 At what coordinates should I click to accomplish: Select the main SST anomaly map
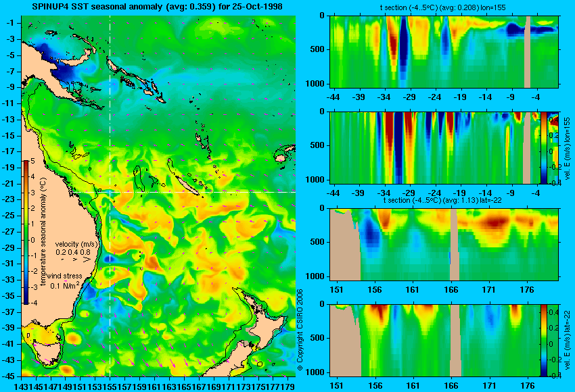pos(158,196)
